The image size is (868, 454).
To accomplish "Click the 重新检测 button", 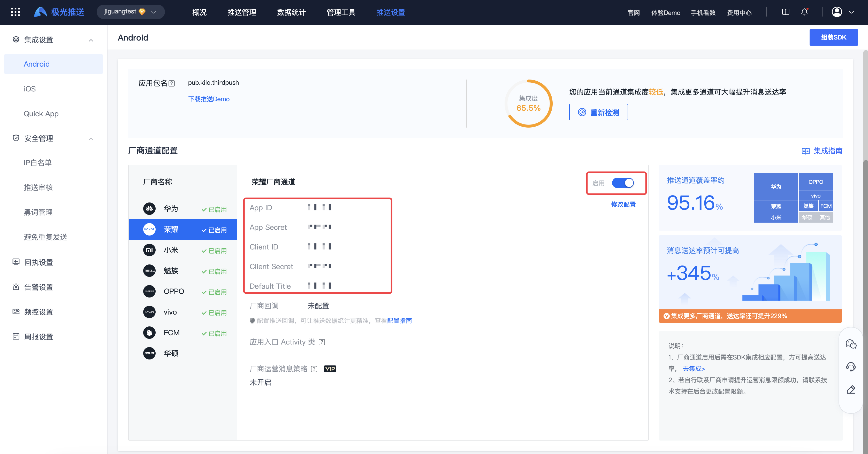I will pyautogui.click(x=598, y=112).
